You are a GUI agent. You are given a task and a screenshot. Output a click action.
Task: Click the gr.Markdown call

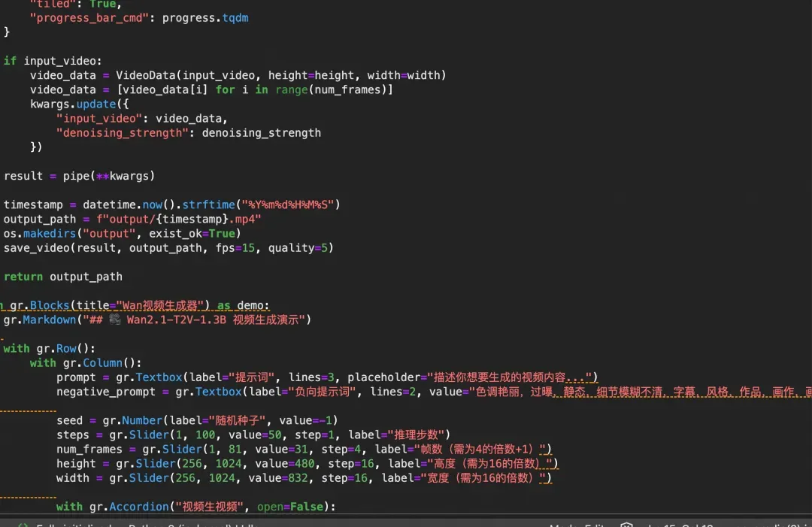pyautogui.click(x=40, y=320)
